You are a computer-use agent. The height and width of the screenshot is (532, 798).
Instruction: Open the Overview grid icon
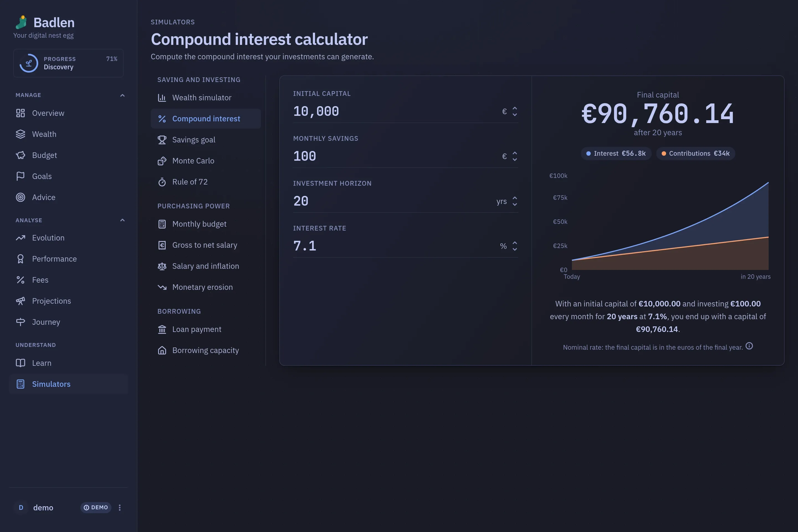(x=20, y=113)
